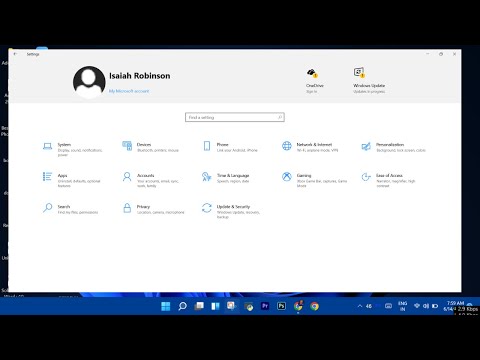This screenshot has width=480, height=360.
Task: Click the Privacy category title text
Action: pos(143,207)
